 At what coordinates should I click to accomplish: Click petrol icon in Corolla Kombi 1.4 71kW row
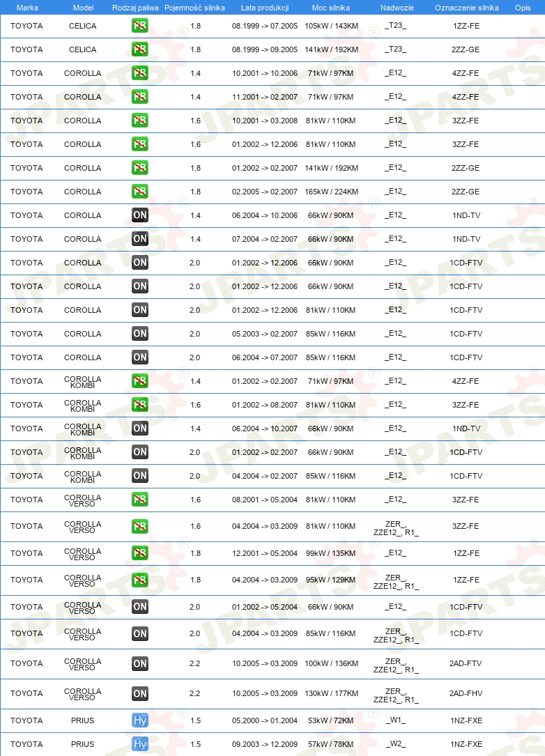click(140, 381)
